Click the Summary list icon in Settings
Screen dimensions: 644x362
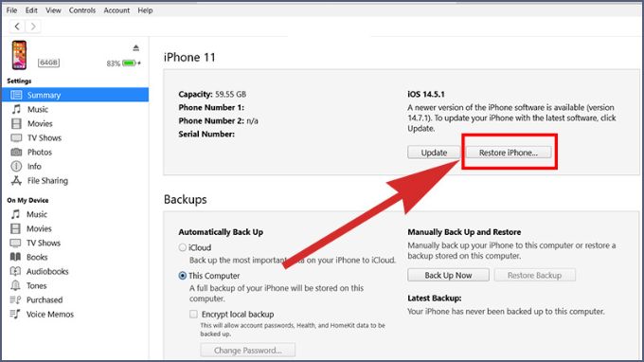point(16,95)
